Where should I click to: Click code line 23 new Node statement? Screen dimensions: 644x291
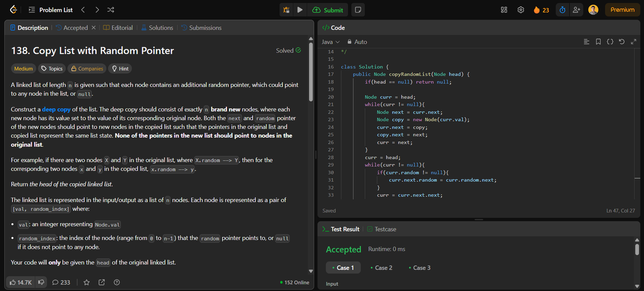pyautogui.click(x=423, y=119)
